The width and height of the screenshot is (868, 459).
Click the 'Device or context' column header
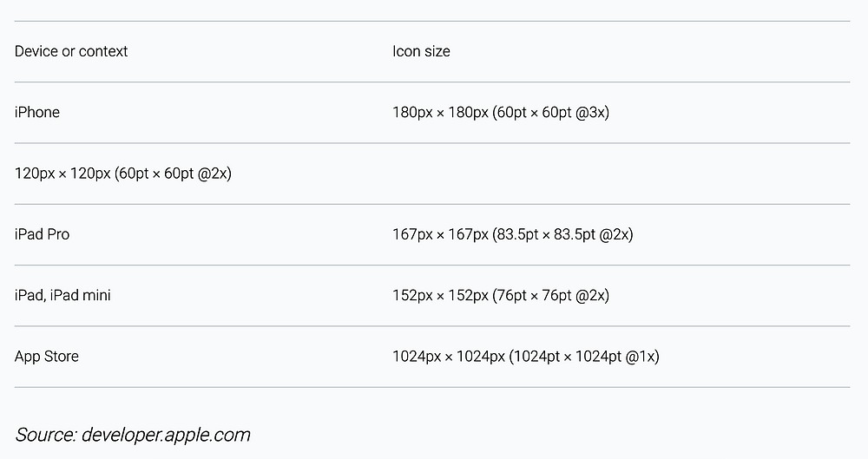coord(71,51)
